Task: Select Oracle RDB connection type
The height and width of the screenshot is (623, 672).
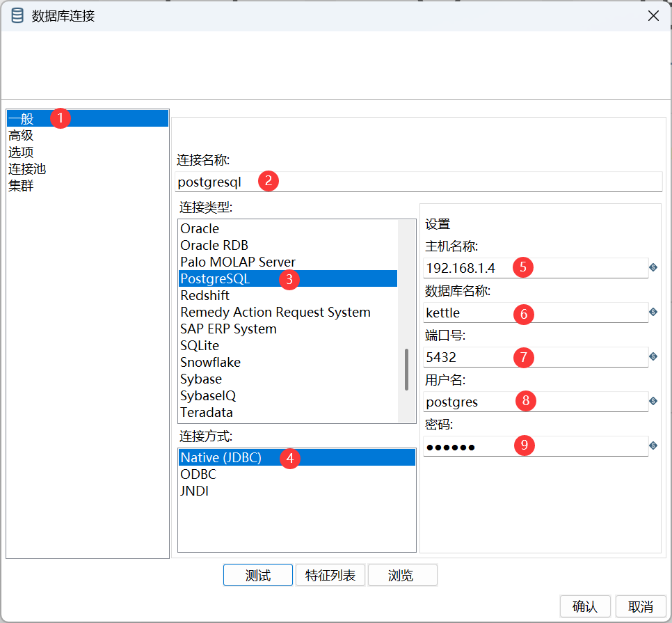Action: click(288, 245)
